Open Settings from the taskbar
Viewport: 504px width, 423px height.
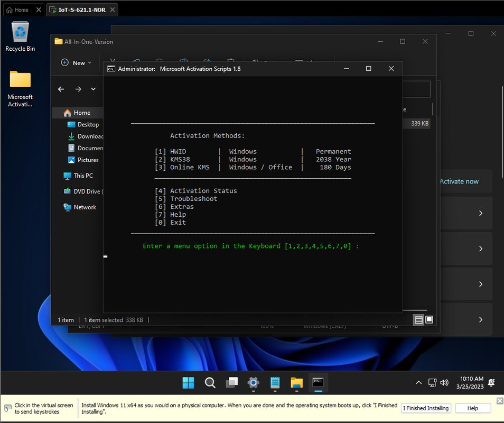253,383
